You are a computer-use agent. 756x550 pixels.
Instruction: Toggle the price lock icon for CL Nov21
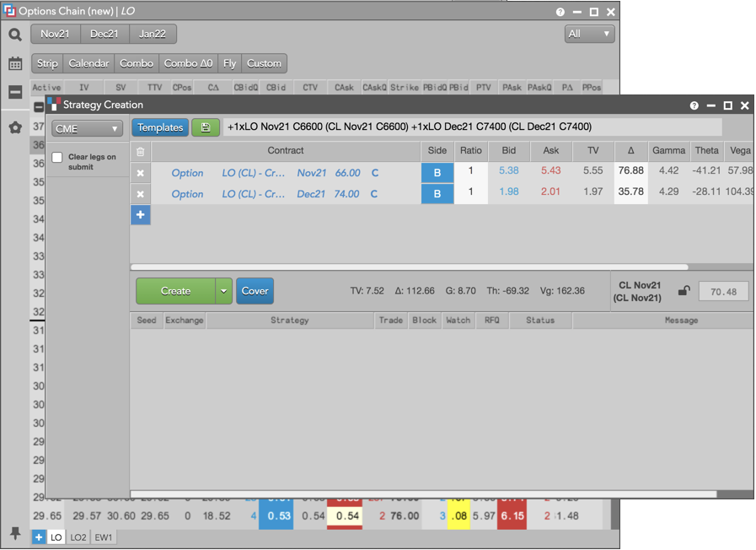[684, 291]
